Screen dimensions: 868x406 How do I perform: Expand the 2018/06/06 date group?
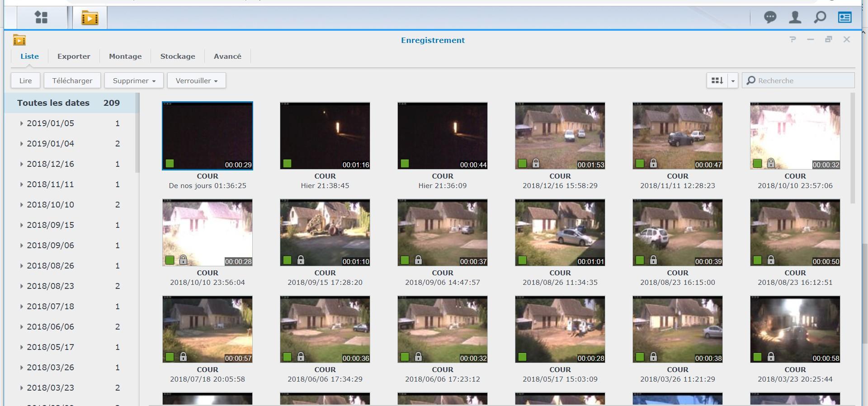pyautogui.click(x=21, y=327)
